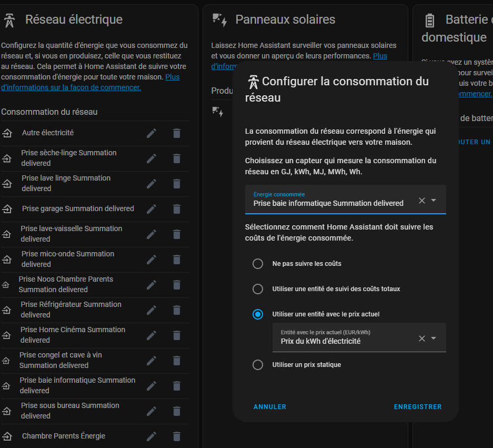Edit Prise lave-vaisselle Summation delivered entry
Viewport: 493px width, 448px height.
pos(152,234)
